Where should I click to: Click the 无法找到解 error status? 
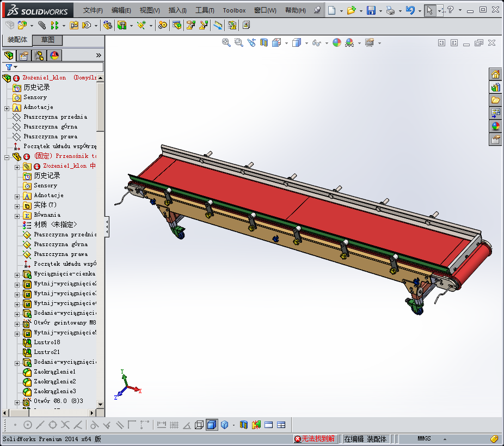(315, 438)
